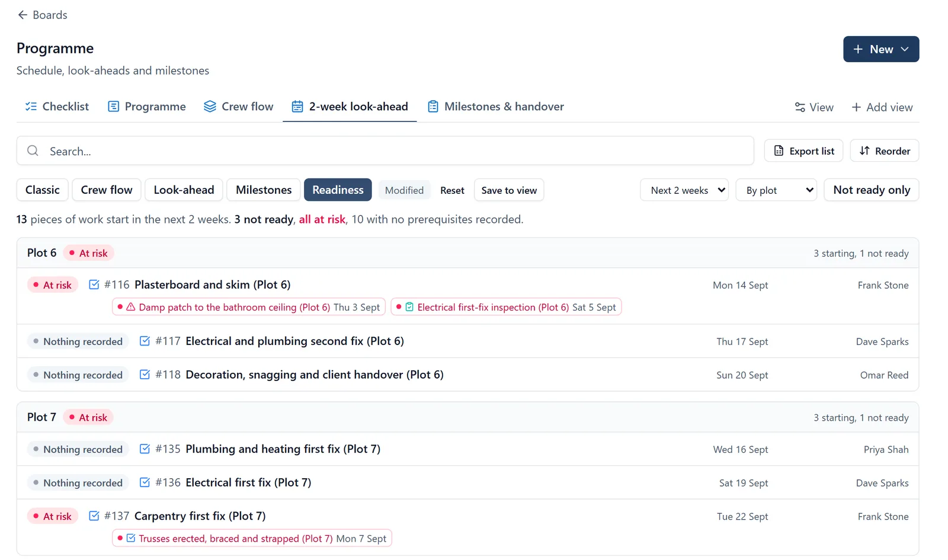Click Reset to undo modifications
The width and height of the screenshot is (948, 560).
coord(452,190)
